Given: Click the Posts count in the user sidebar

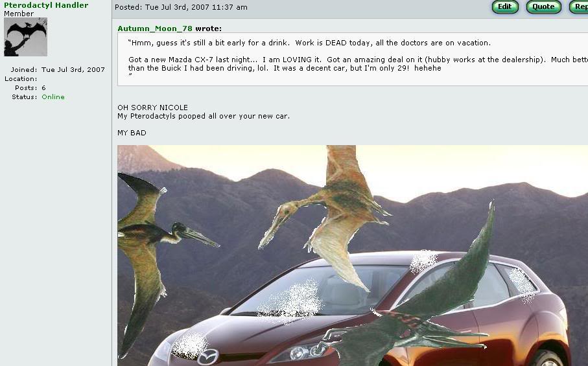Looking at the screenshot, I should pyautogui.click(x=43, y=88).
